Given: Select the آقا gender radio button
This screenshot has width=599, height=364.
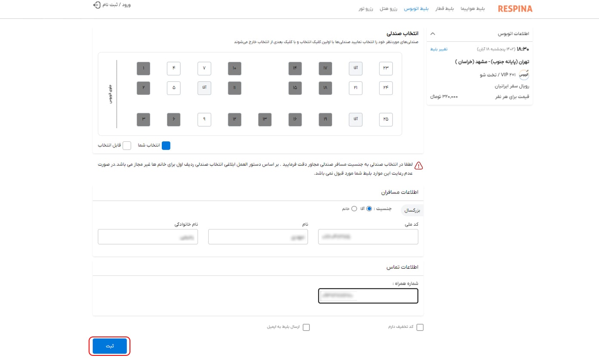Looking at the screenshot, I should (x=369, y=208).
